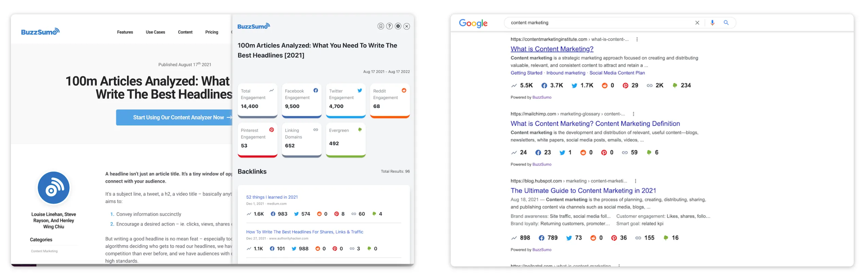Click the Google search magnifier icon

click(x=726, y=23)
